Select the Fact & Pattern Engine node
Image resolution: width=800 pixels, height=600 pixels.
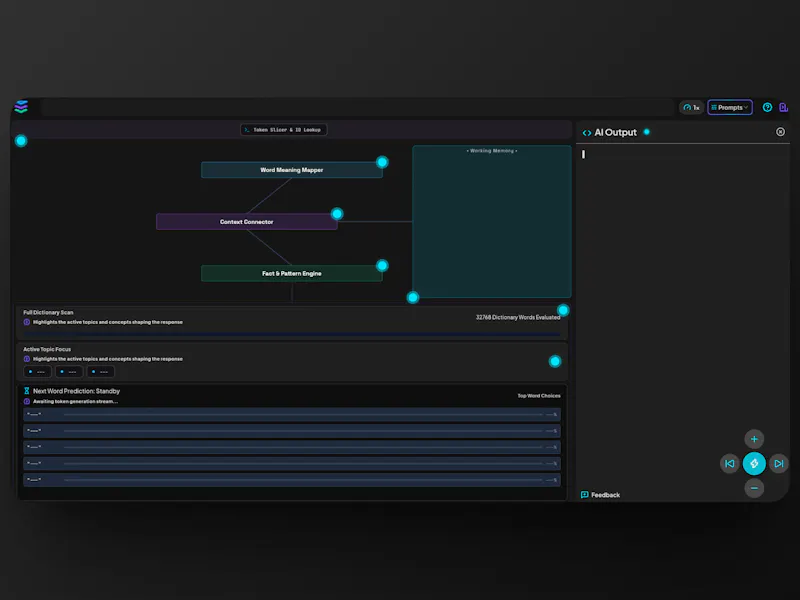point(291,273)
